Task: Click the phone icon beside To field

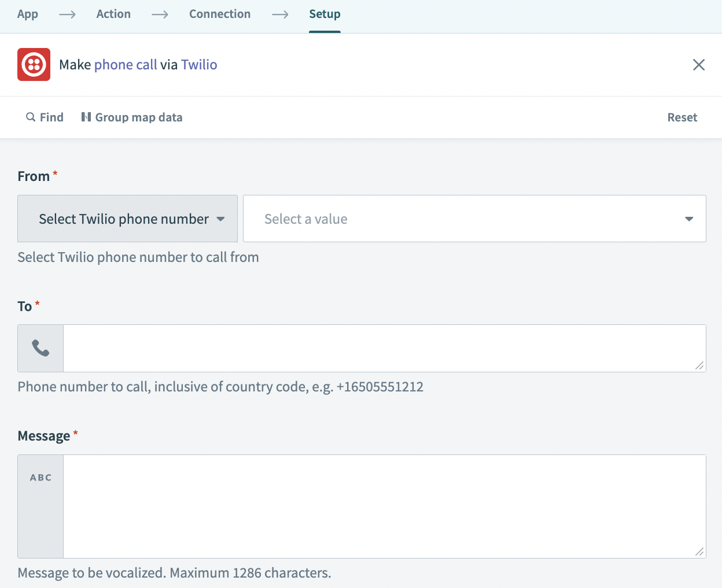Action: click(40, 348)
